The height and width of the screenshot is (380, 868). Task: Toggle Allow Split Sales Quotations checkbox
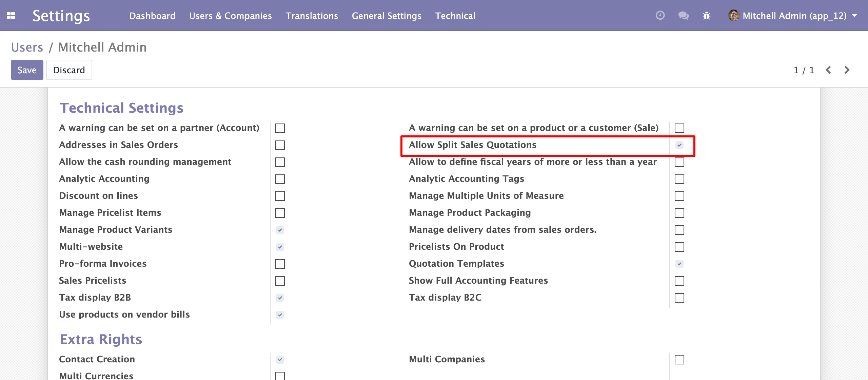click(679, 145)
